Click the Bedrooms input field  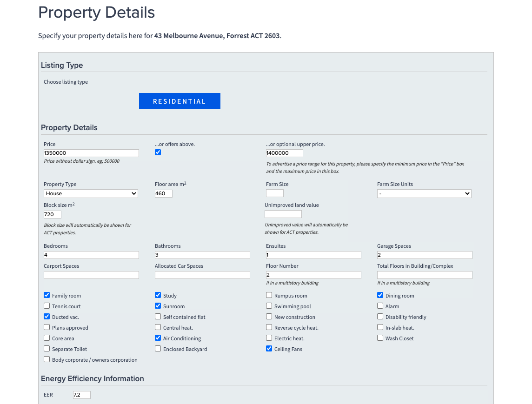(91, 255)
